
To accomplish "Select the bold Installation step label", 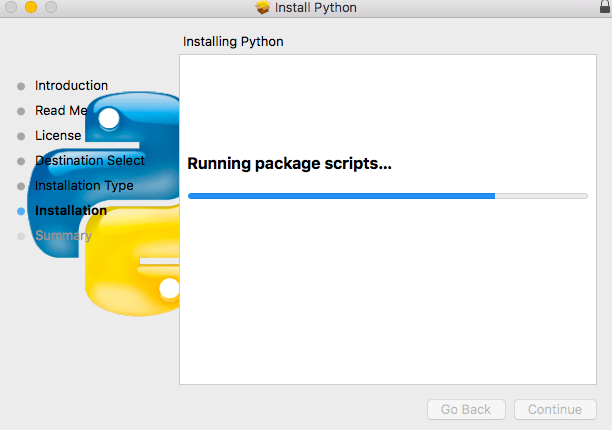I will [x=71, y=211].
